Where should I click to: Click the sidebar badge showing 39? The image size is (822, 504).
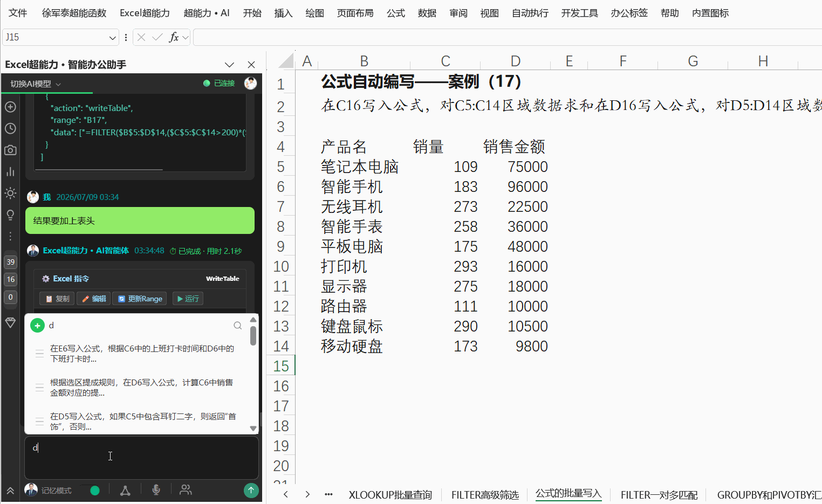click(x=10, y=262)
